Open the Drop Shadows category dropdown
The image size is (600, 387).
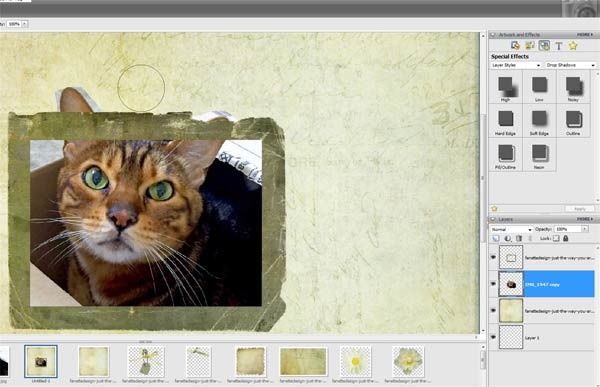point(571,65)
